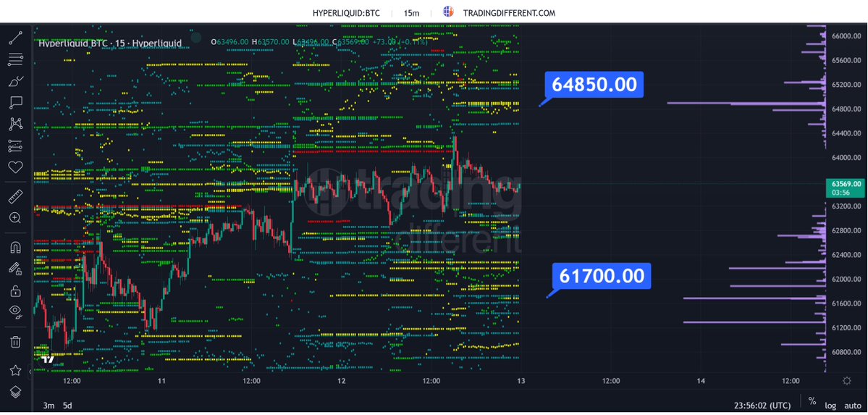Activate the zoom in magnifier tool
This screenshot has width=868, height=415.
[x=15, y=218]
